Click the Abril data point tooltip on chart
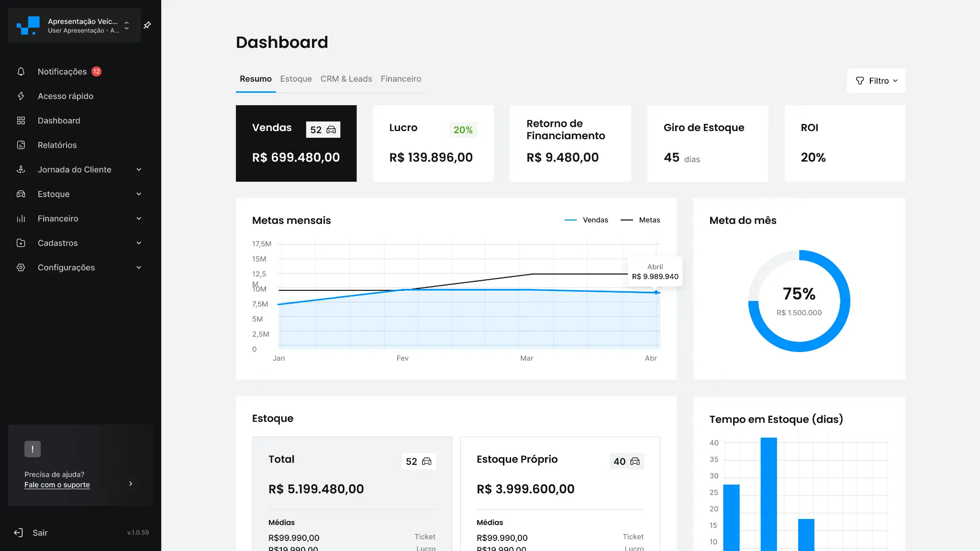 coord(655,272)
